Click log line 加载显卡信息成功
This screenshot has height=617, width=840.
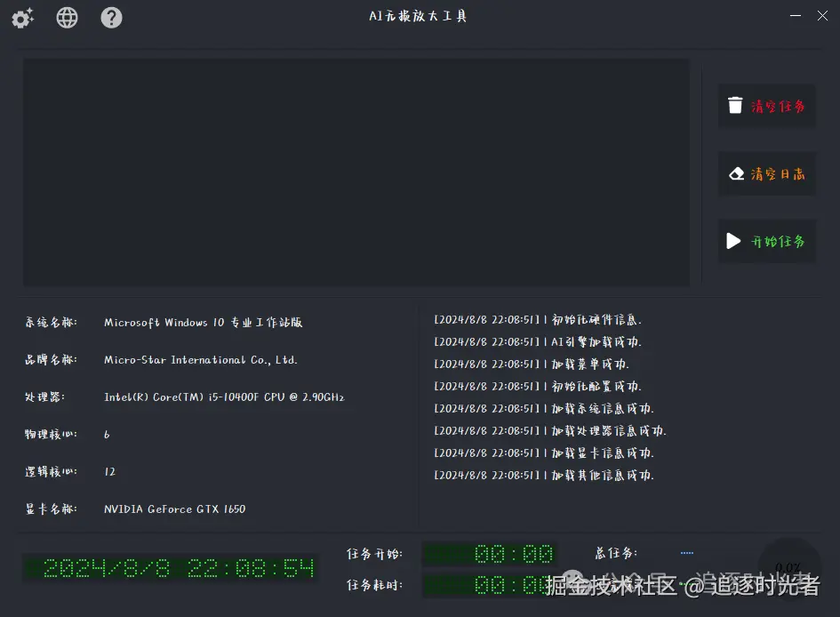tap(544, 453)
